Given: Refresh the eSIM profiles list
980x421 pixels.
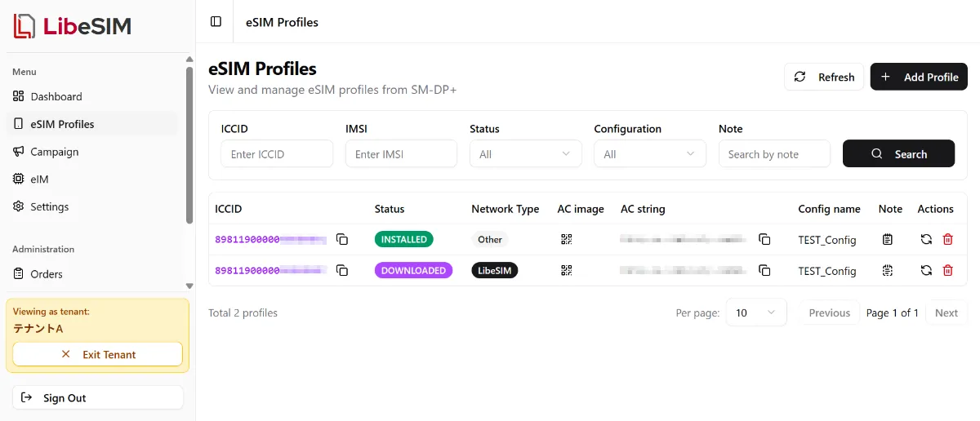Looking at the screenshot, I should click(824, 77).
